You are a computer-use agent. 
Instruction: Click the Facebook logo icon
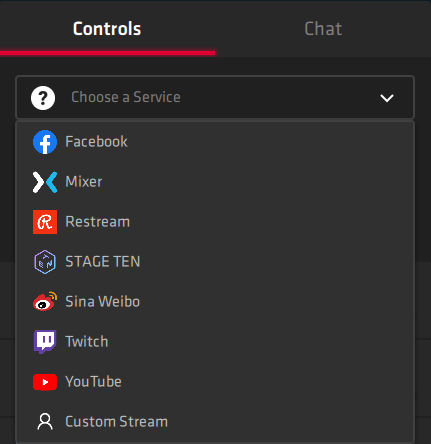click(45, 142)
